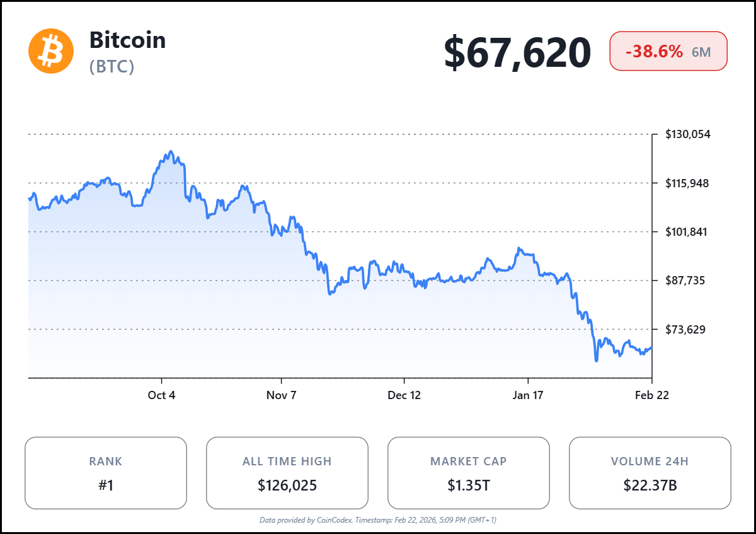
Task: Select the Market Cap card
Action: click(468, 473)
